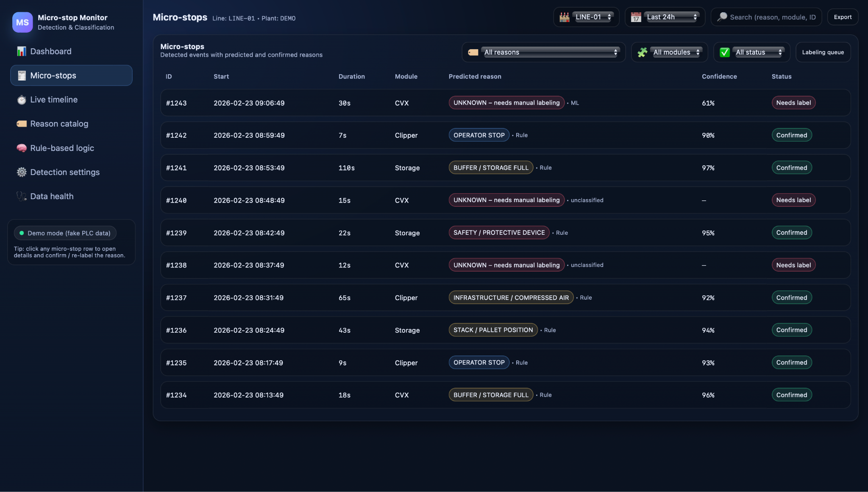Click the Detection settings gear icon
Screen dimensions: 868x492
[21, 172]
